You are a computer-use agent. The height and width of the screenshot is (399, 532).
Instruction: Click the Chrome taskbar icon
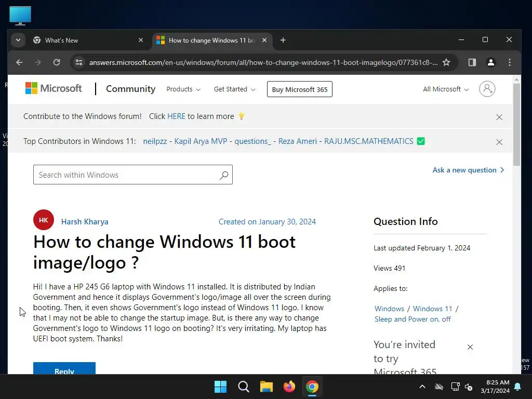point(312,387)
